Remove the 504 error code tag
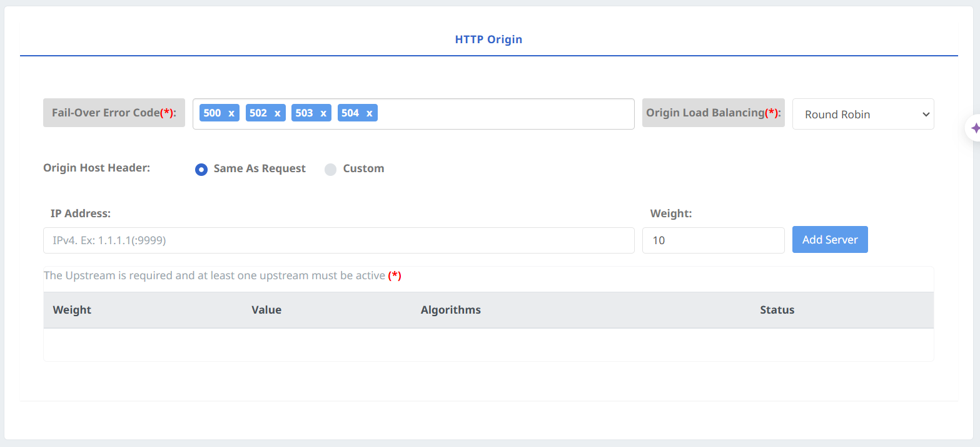Viewport: 980px width, 447px height. click(369, 113)
